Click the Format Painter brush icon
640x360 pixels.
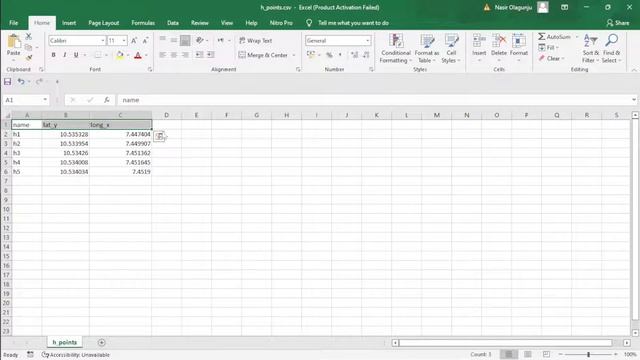tap(29, 58)
